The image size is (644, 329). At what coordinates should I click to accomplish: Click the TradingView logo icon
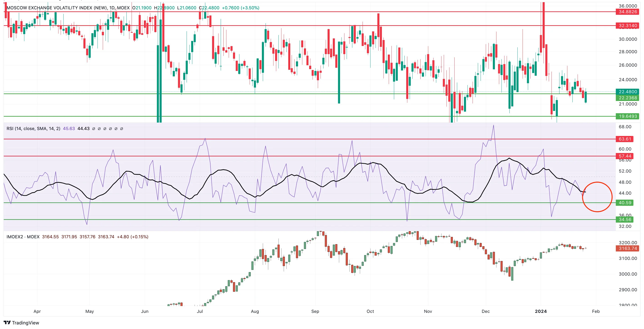tap(7, 322)
